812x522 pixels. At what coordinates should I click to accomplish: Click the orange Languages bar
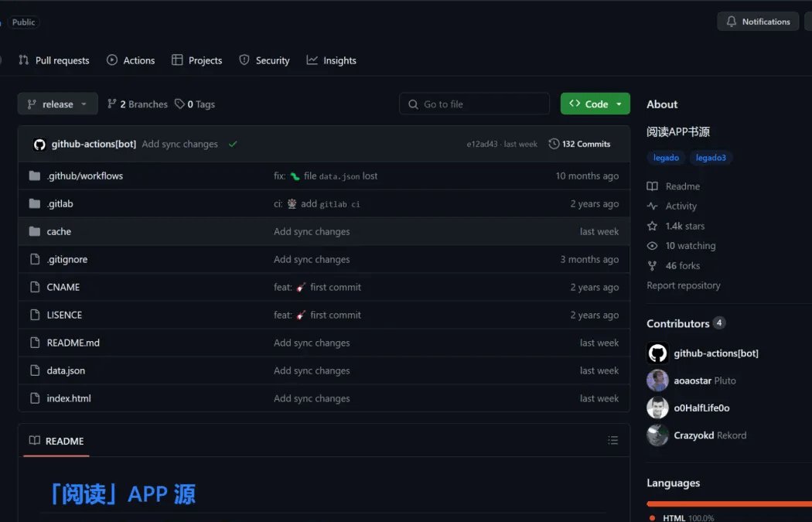[729, 504]
